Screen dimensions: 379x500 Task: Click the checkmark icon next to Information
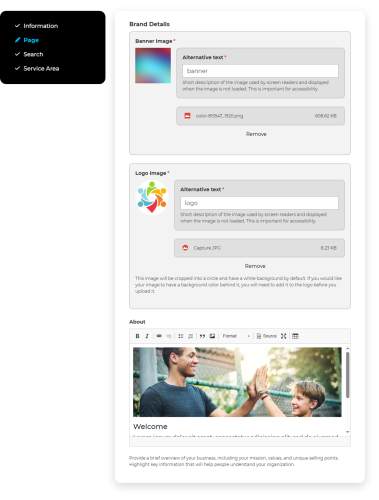pos(17,26)
